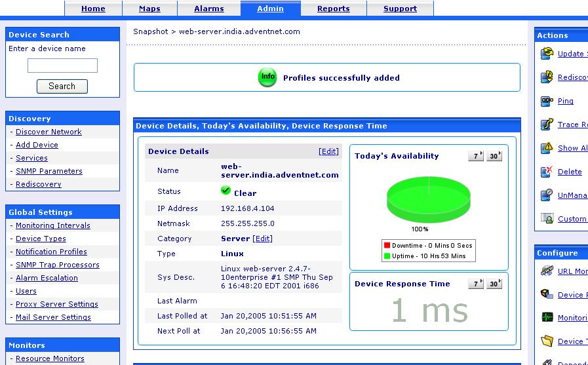
Task: Go to the Reports tab
Action: pyautogui.click(x=334, y=9)
